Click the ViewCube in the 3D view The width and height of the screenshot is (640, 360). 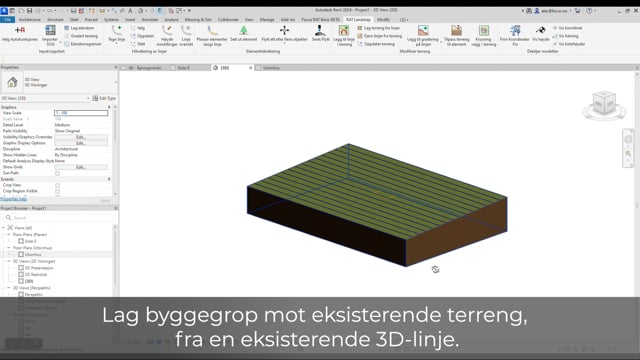pos(604,103)
